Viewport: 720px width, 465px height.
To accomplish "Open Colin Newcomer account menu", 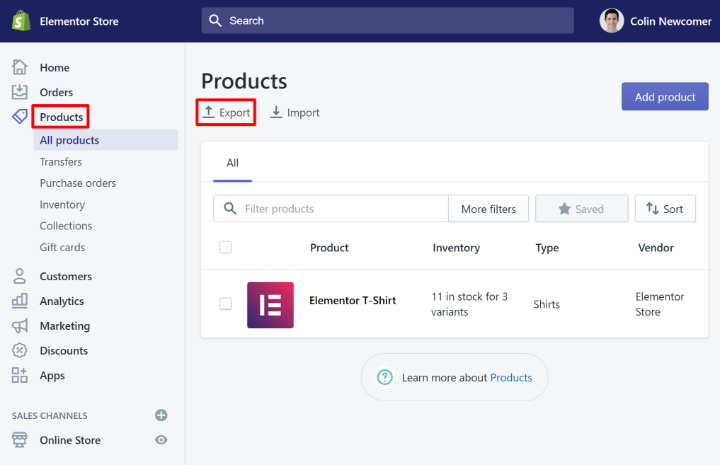I will point(655,21).
